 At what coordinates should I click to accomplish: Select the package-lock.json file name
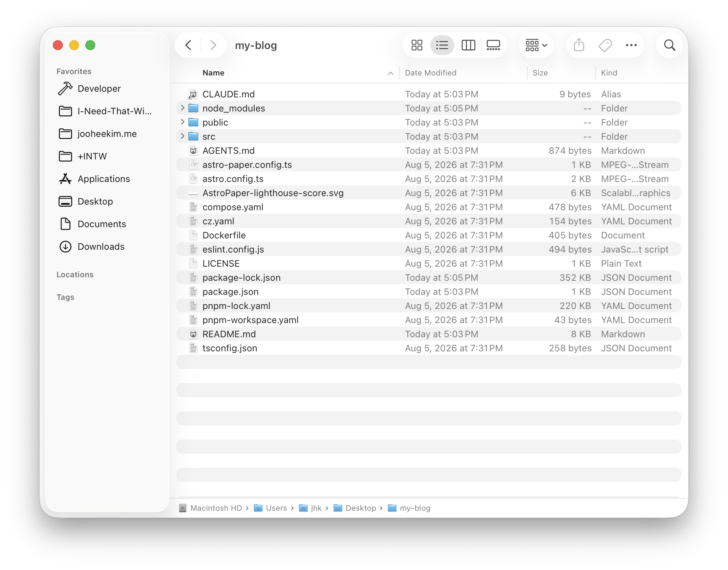[x=242, y=278]
